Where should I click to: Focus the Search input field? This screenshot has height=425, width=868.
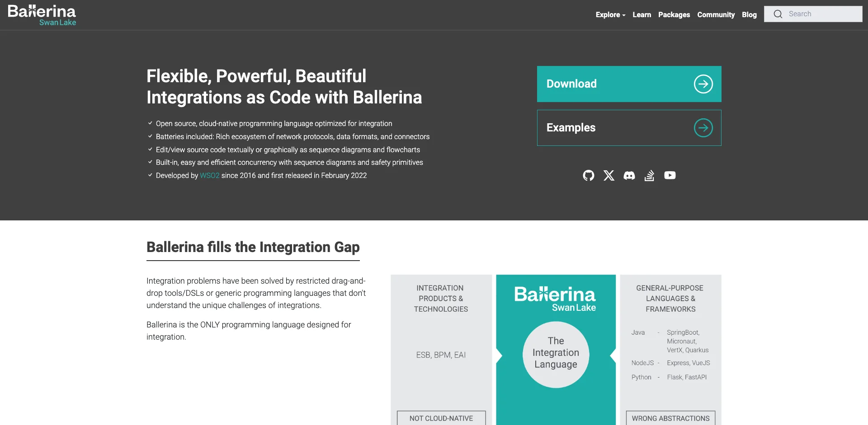pos(813,14)
